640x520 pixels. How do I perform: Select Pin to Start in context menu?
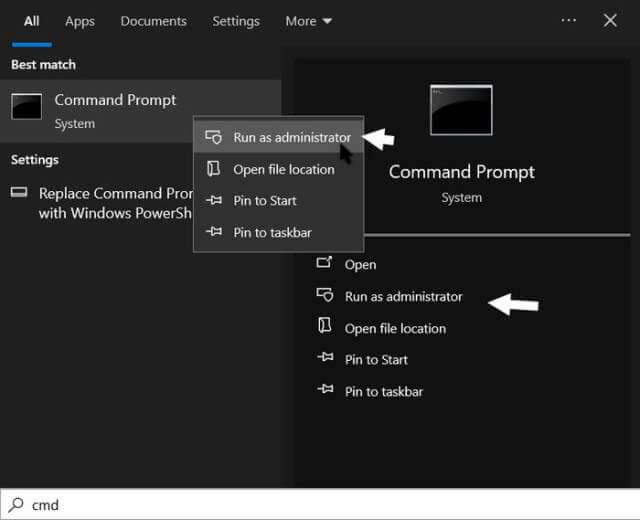click(279, 200)
